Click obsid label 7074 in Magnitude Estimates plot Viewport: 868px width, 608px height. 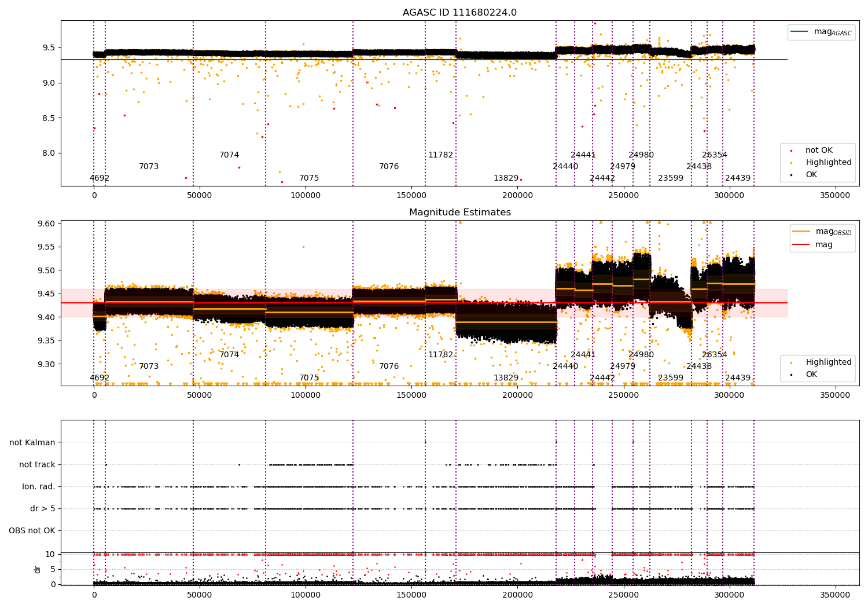pos(229,355)
